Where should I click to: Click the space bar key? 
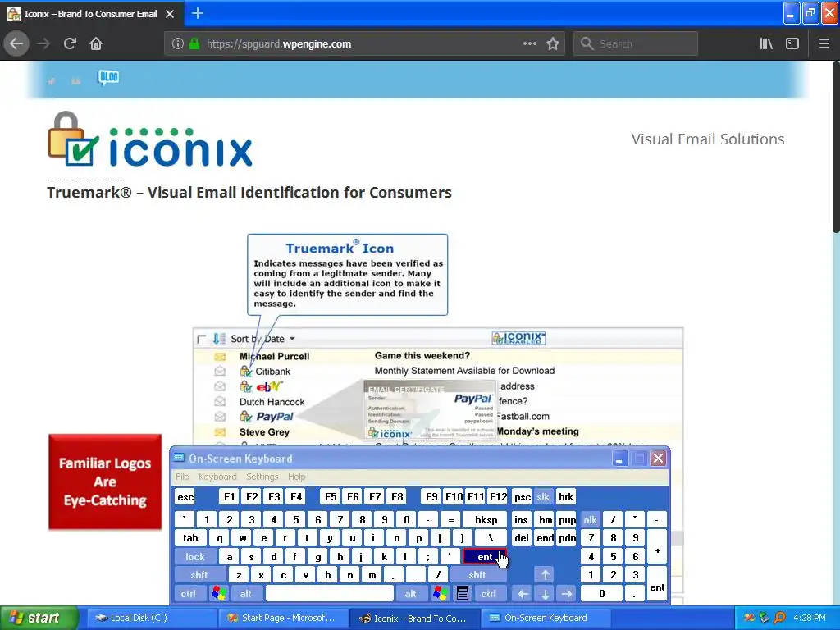click(x=330, y=594)
